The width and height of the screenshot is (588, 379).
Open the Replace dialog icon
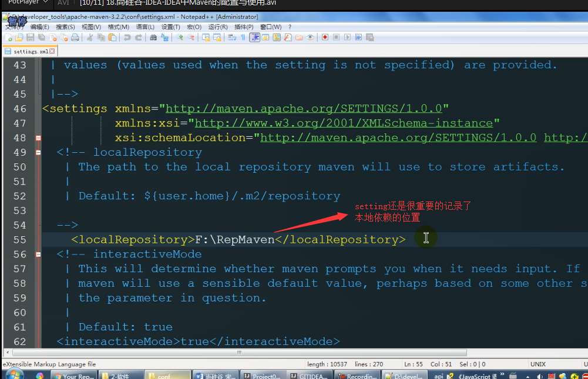(164, 38)
